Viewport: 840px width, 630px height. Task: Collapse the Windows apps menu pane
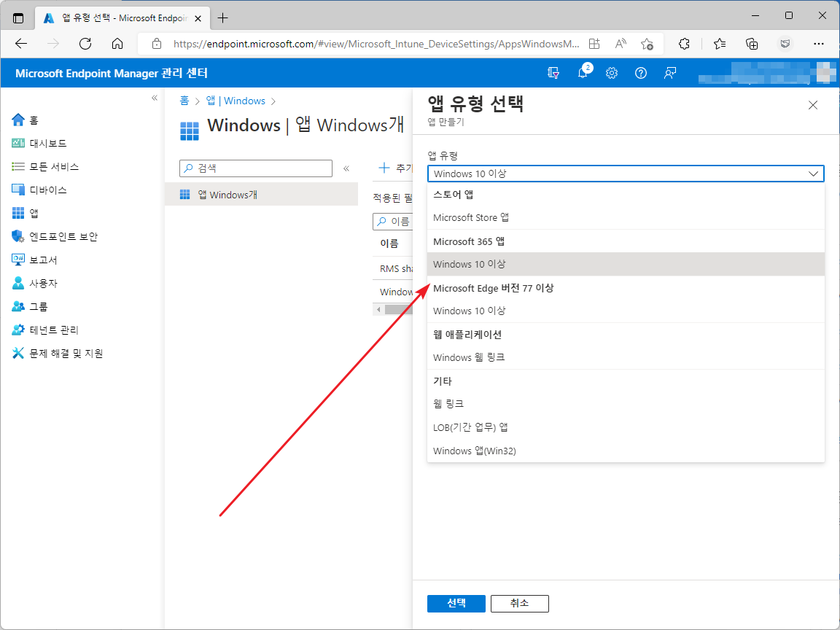[346, 168]
